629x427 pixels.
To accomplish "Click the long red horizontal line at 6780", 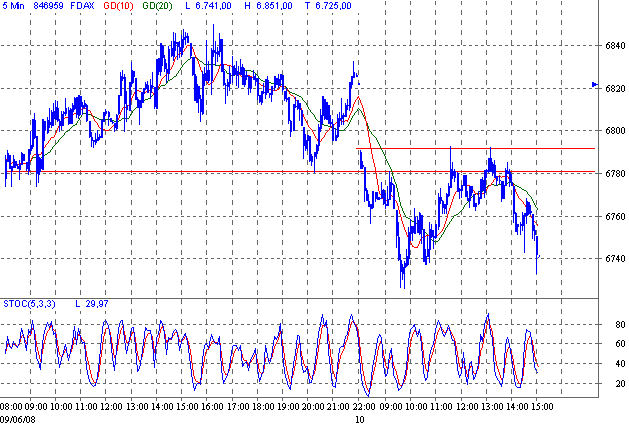I will pos(300,172).
